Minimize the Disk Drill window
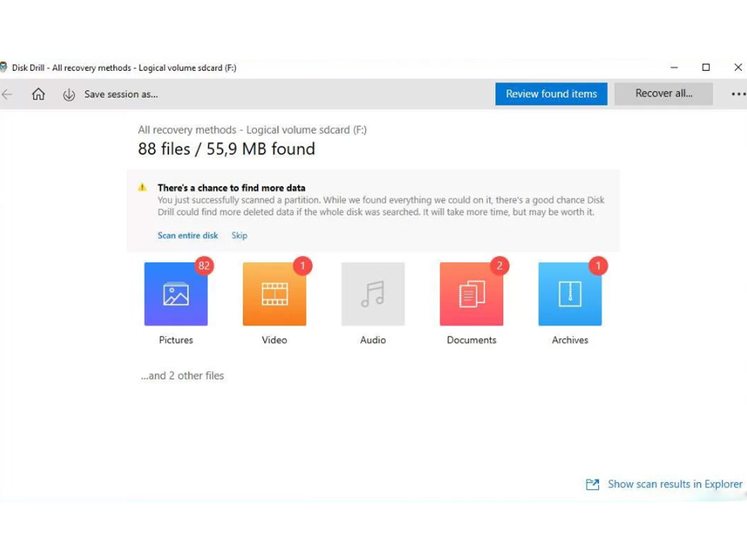This screenshot has width=747, height=560. pos(674,68)
